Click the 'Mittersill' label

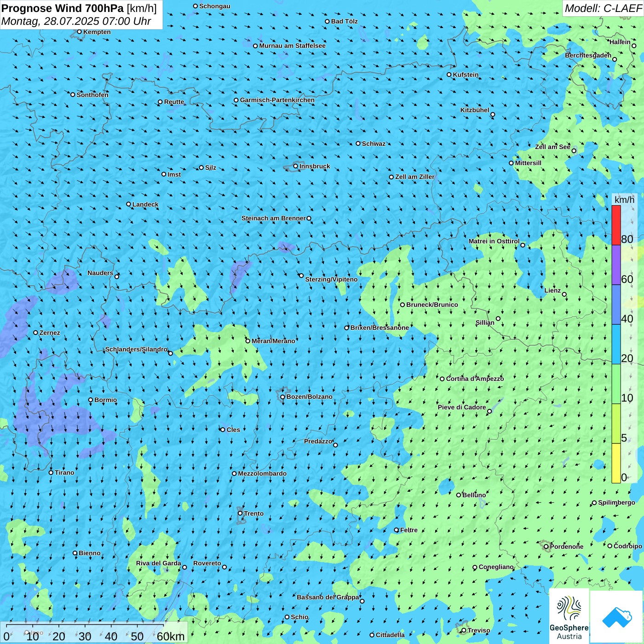click(528, 163)
